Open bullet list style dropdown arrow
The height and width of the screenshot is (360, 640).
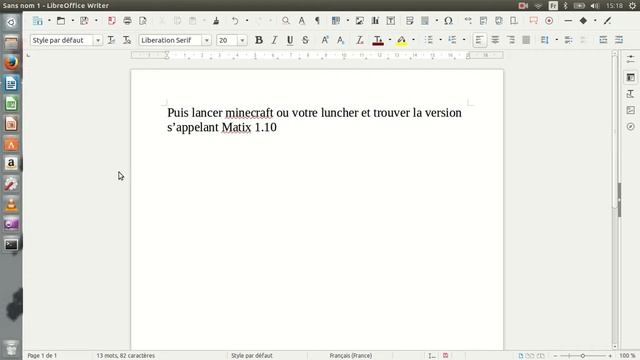440,40
